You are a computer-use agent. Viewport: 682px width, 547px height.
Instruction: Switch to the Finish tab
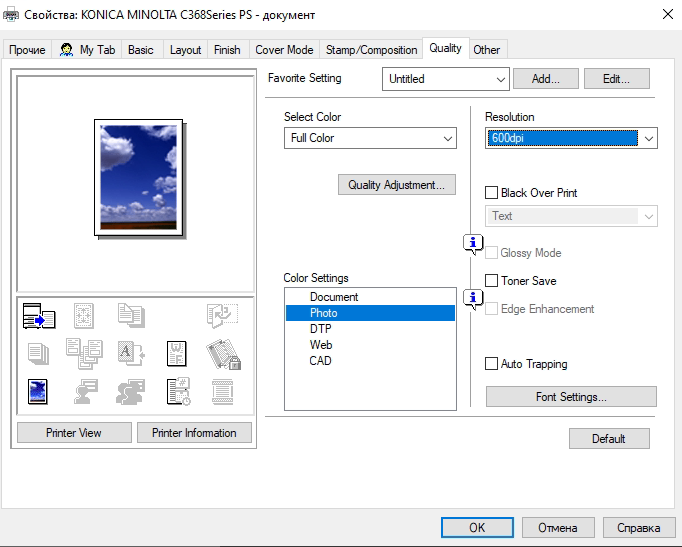pyautogui.click(x=227, y=50)
